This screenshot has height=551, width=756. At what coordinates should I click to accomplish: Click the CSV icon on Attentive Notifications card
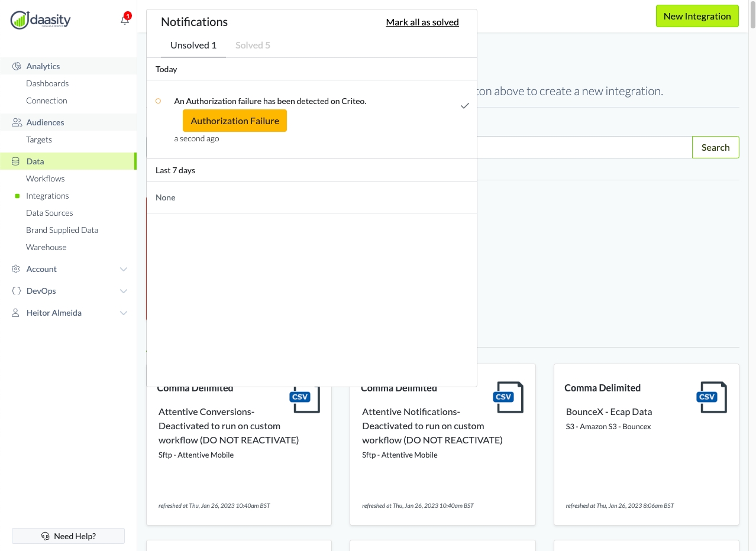[508, 397]
